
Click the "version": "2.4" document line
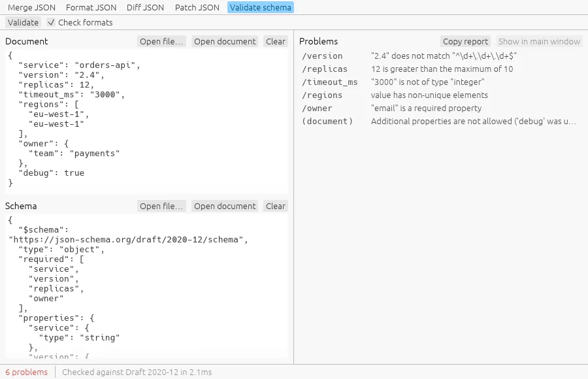pos(61,75)
